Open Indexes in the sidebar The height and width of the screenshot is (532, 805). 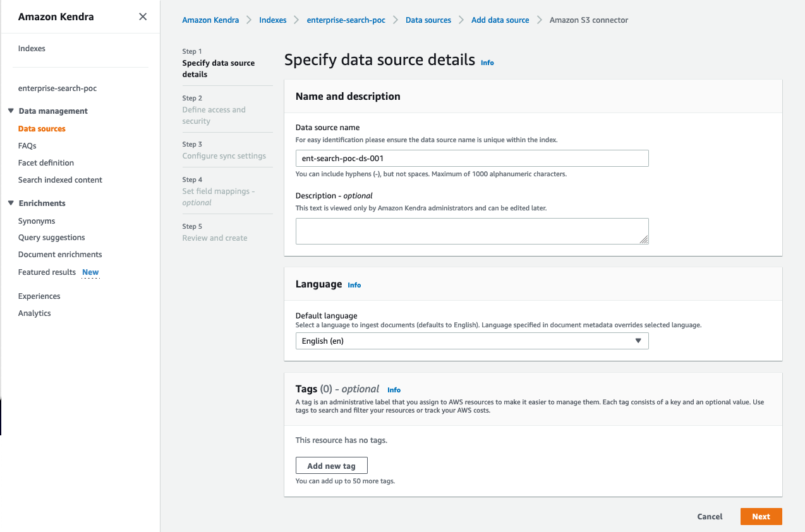pos(32,49)
